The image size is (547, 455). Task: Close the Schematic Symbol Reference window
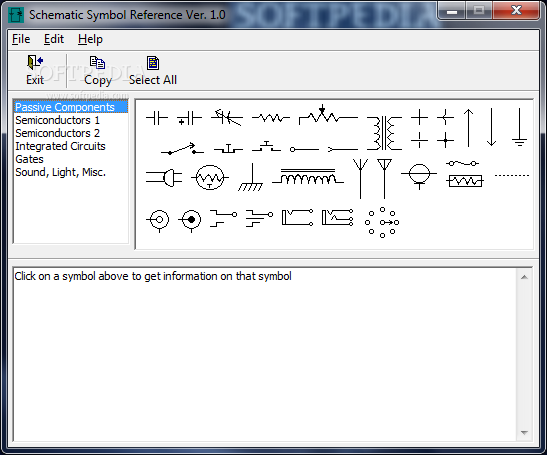pyautogui.click(x=516, y=10)
